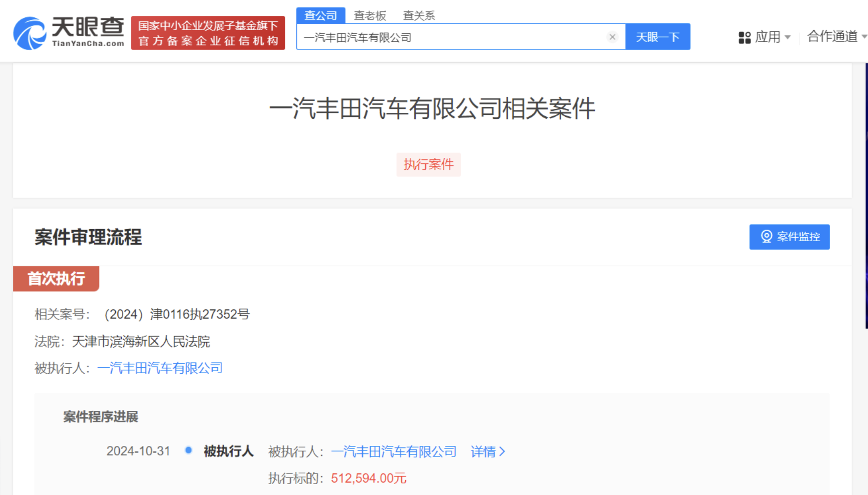Screen dimensions: 868x495
Task: Open company link in the case progress row
Action: (393, 451)
